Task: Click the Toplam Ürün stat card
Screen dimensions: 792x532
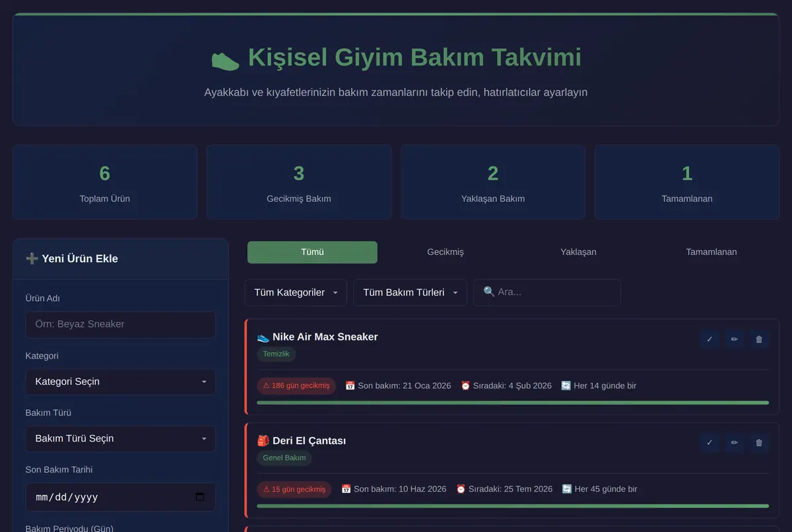Action: (105, 182)
